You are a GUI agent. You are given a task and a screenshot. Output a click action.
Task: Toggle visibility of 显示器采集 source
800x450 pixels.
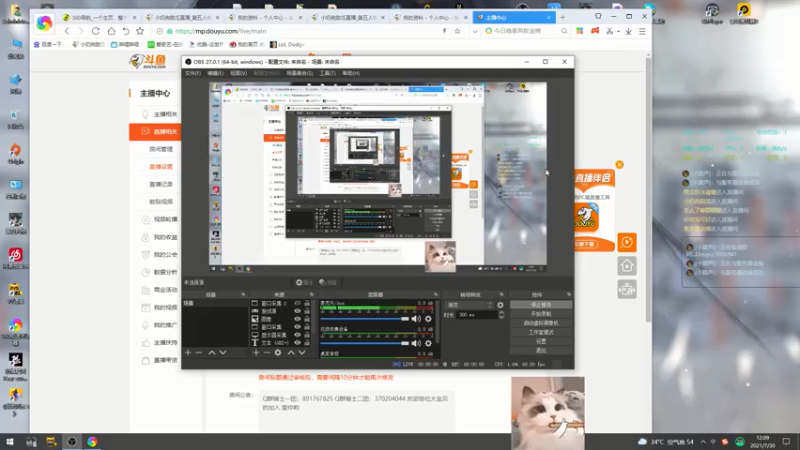point(297,335)
